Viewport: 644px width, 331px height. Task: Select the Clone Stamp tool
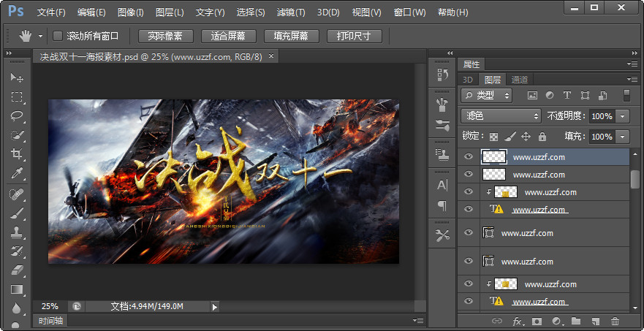pos(17,233)
